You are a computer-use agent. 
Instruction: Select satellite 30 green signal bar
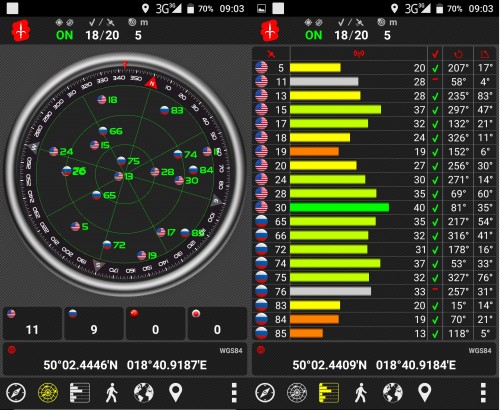(339, 207)
